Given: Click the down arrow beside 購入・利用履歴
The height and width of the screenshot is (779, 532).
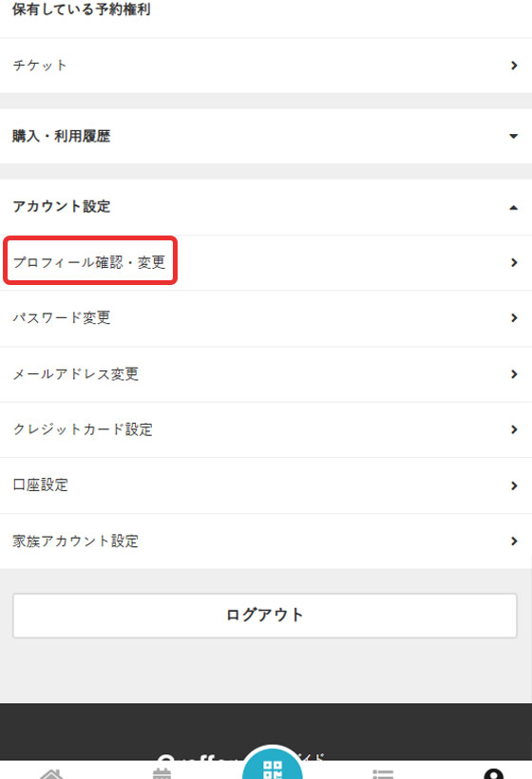Looking at the screenshot, I should coord(514,136).
